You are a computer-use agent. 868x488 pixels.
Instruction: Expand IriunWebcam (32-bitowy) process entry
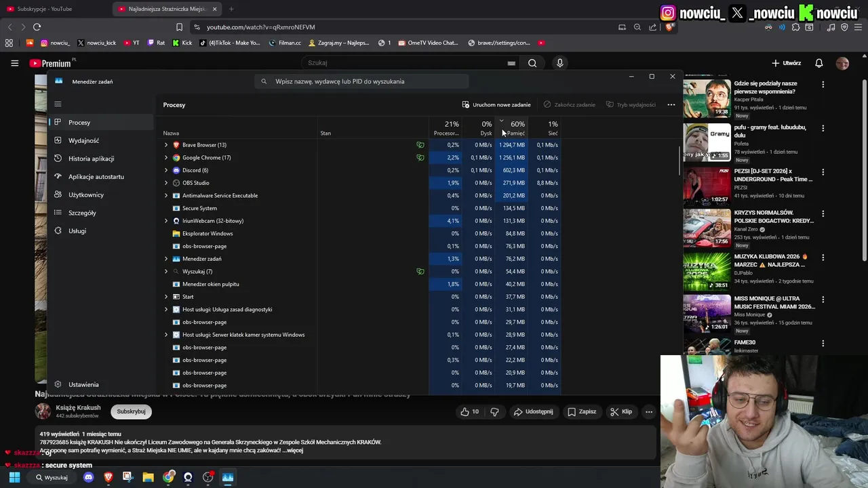(x=166, y=221)
